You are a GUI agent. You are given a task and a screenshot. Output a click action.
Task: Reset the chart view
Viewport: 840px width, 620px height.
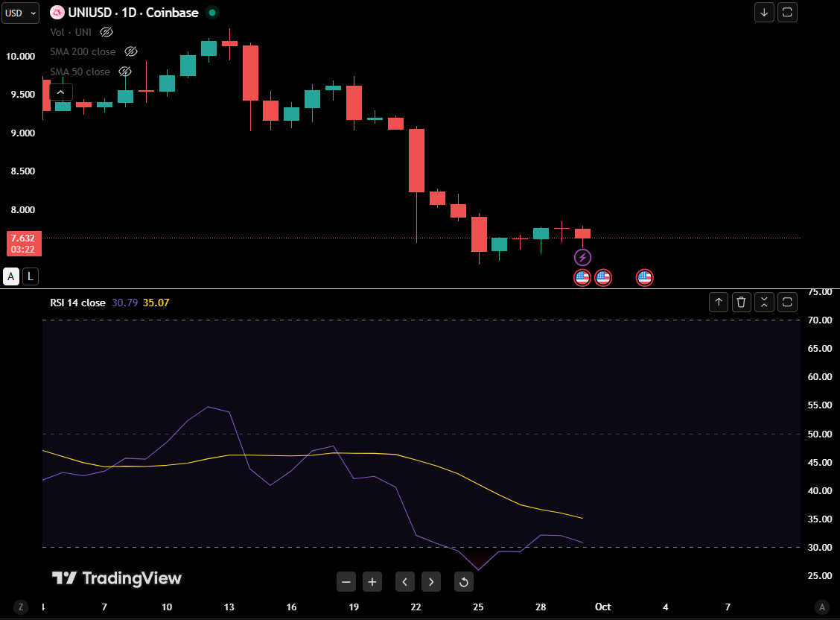click(x=462, y=582)
